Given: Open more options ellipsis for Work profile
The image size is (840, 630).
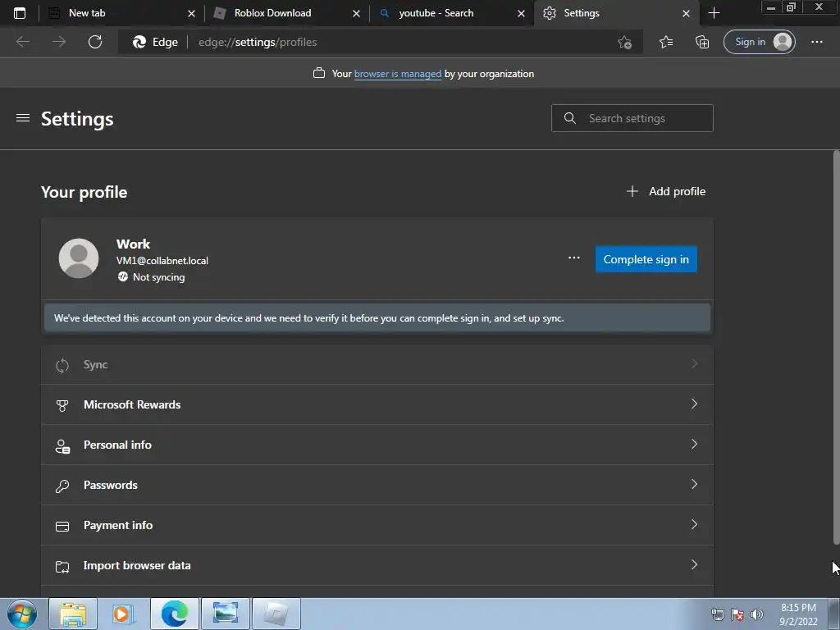Looking at the screenshot, I should 573,258.
